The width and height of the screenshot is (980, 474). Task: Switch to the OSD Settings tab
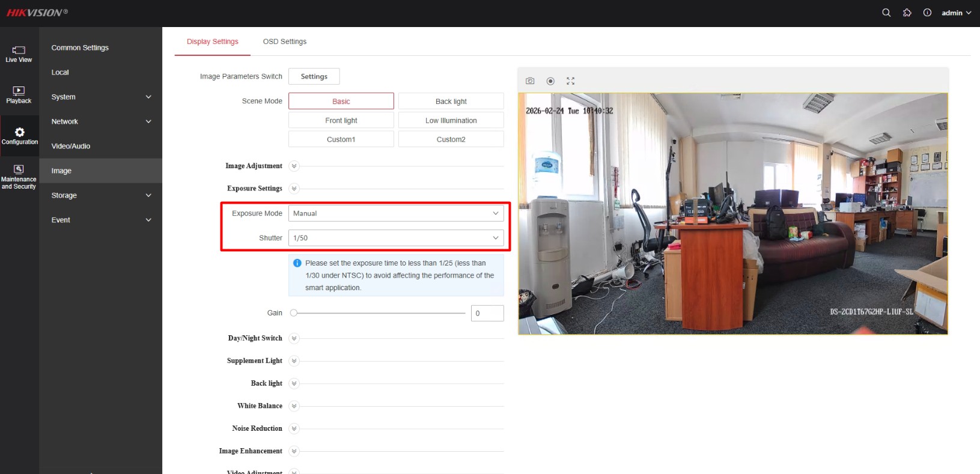click(284, 41)
